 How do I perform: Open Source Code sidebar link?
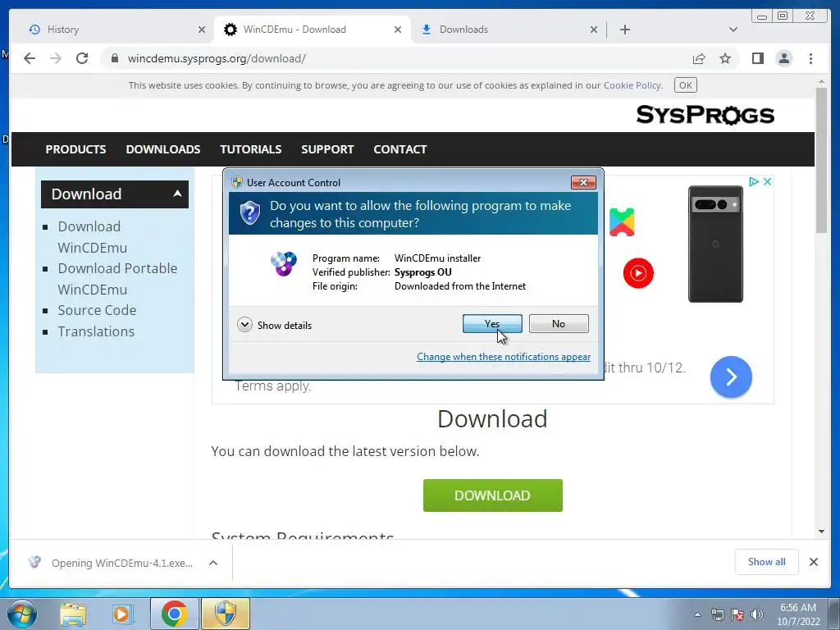[97, 310]
